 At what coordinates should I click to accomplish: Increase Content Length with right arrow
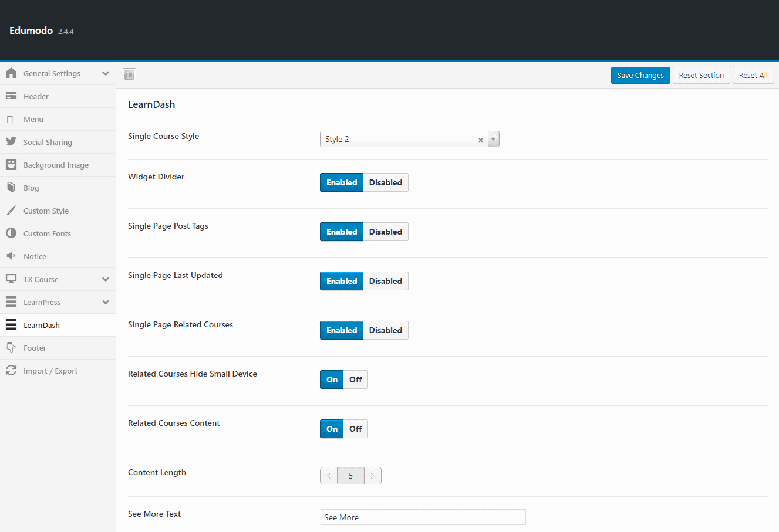[x=372, y=476]
